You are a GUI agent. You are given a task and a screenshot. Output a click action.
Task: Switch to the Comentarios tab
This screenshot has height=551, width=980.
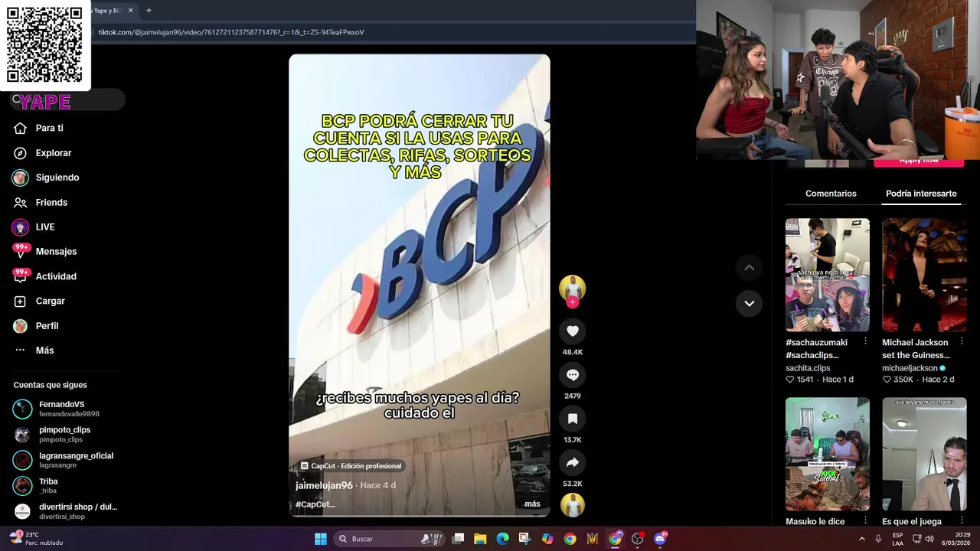tap(831, 194)
